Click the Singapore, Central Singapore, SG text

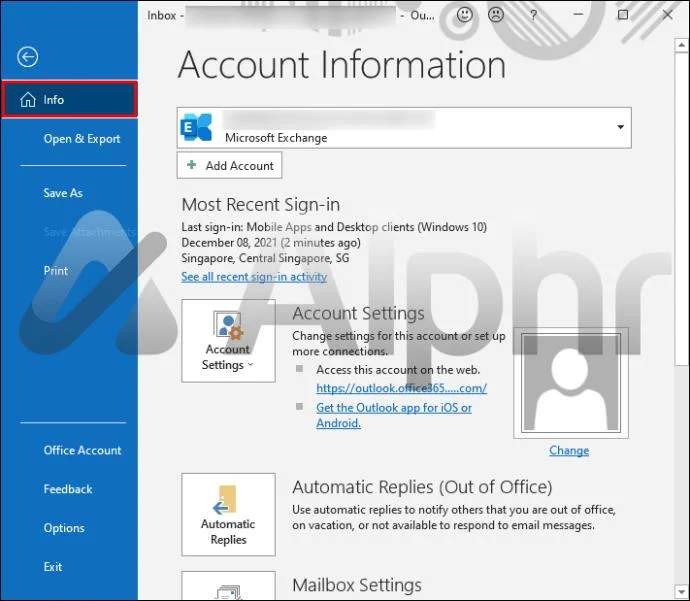(265, 258)
